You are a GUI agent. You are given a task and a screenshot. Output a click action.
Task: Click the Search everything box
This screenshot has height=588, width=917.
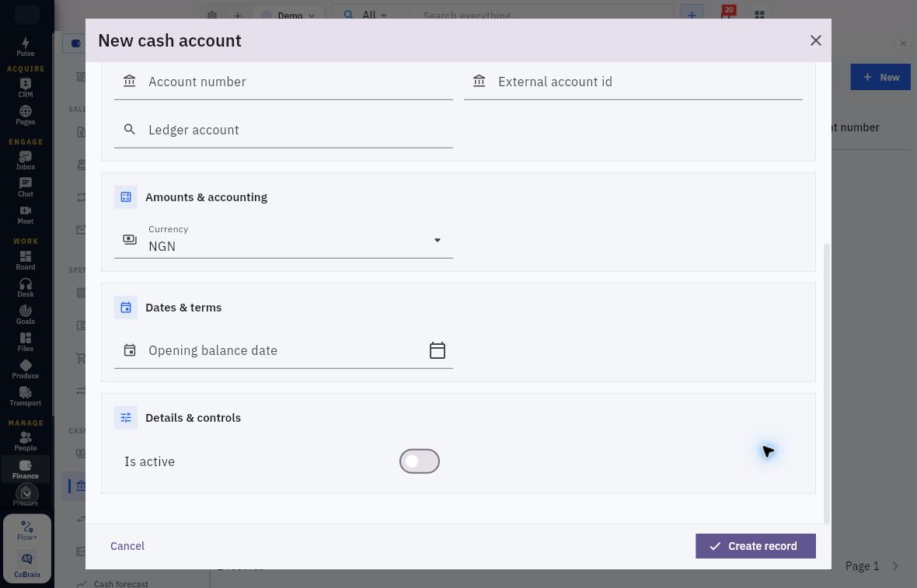(541, 16)
